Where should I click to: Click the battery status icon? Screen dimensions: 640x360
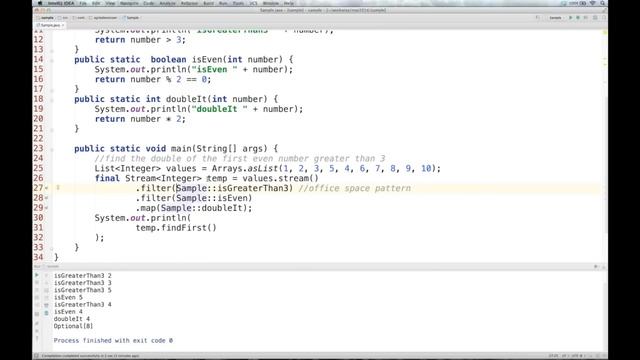583,3
